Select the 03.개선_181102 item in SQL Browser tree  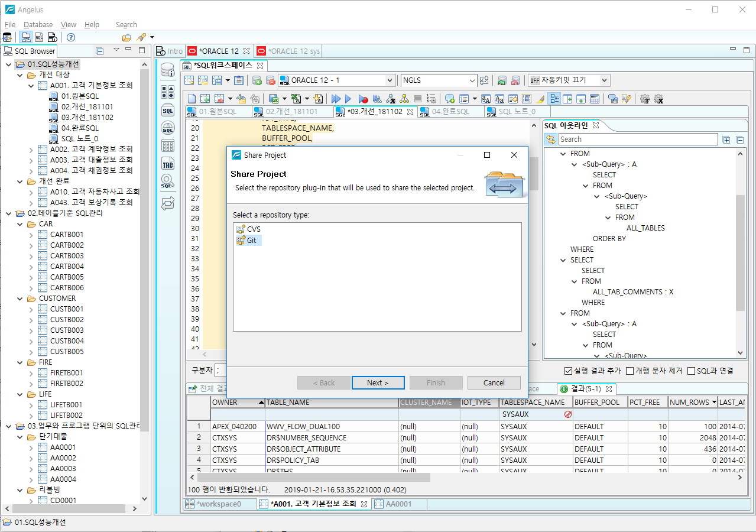pos(81,118)
